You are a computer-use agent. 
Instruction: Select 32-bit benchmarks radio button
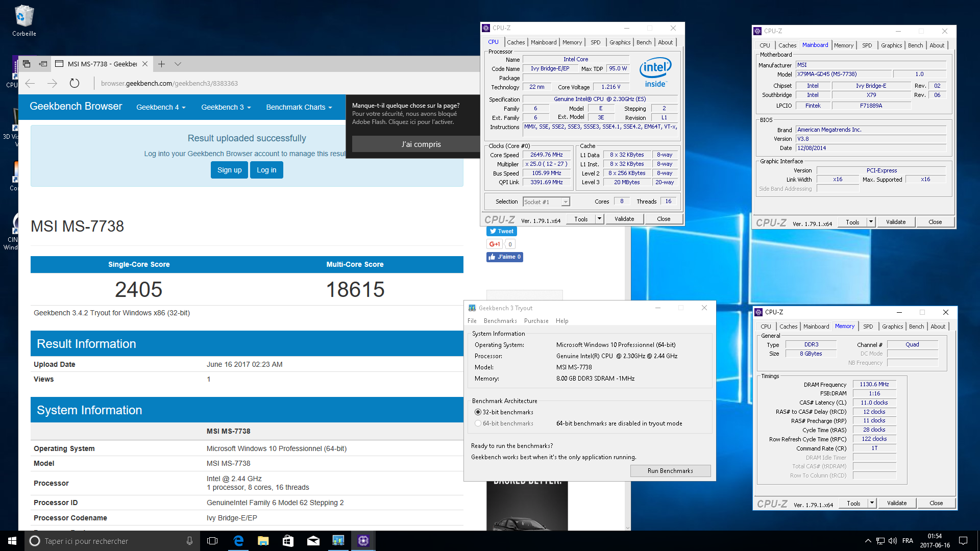point(478,412)
